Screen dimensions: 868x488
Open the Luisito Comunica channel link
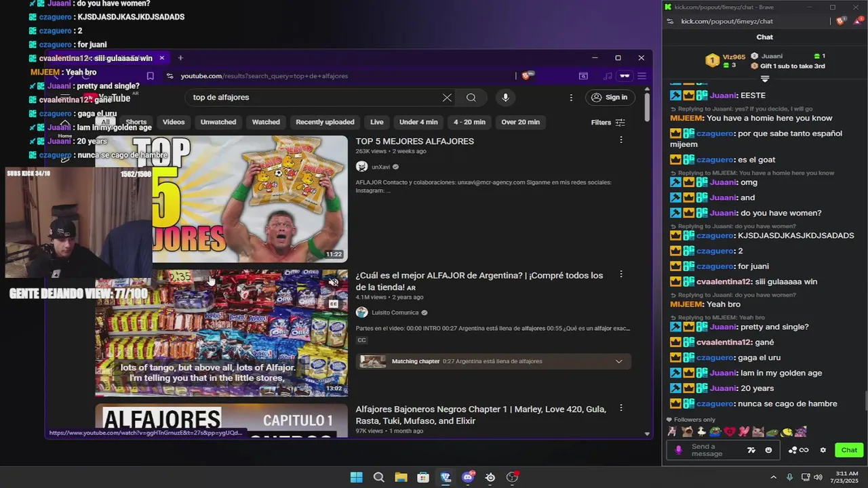(x=396, y=313)
